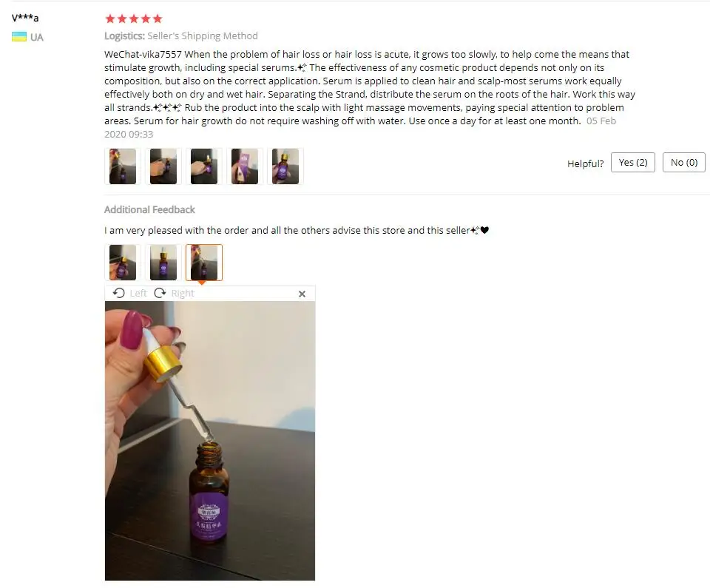The image size is (710, 588).
Task: Click the enlarged serum bottle photo
Action: pyautogui.click(x=210, y=440)
